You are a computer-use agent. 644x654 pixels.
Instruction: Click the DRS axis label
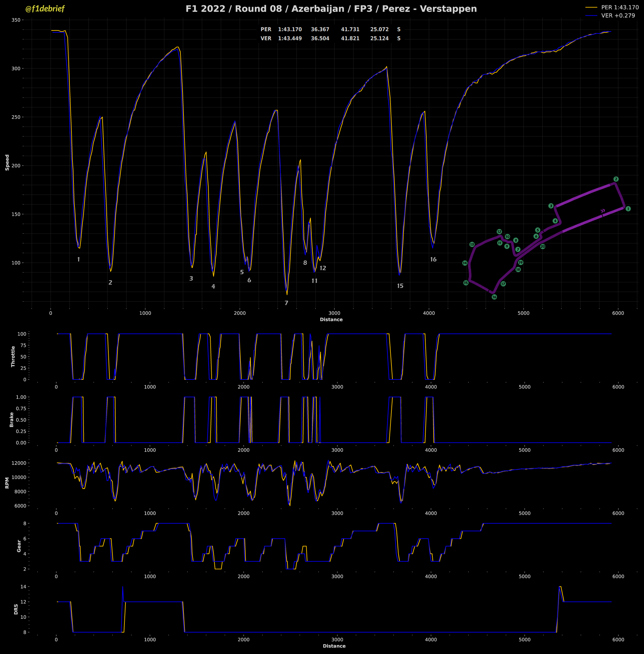pyautogui.click(x=16, y=609)
